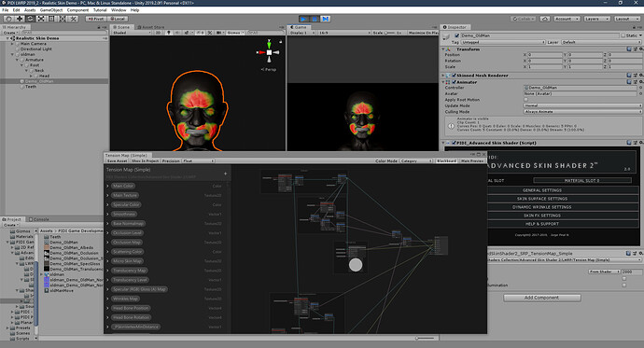Switch to the Console tab

(x=38, y=219)
